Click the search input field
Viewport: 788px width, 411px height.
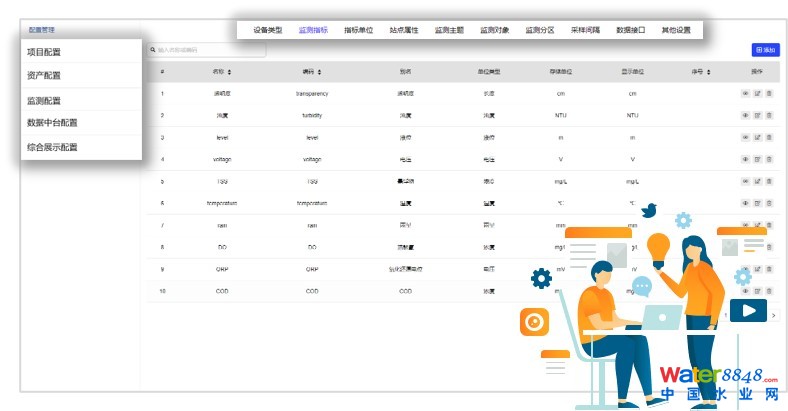click(208, 49)
